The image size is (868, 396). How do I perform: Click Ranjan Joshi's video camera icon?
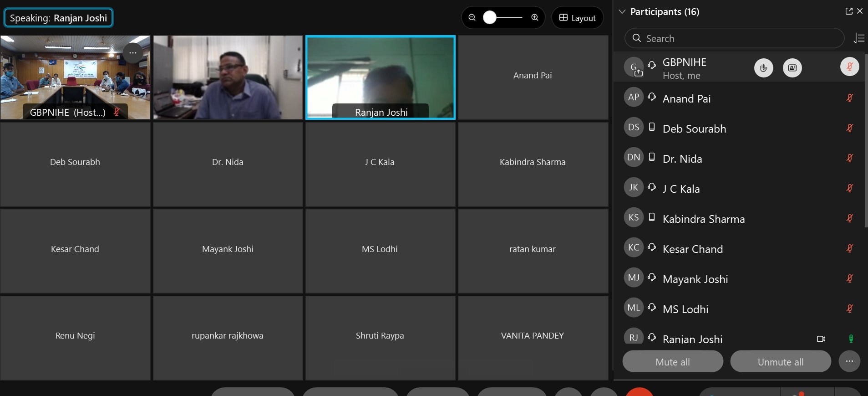821,339
